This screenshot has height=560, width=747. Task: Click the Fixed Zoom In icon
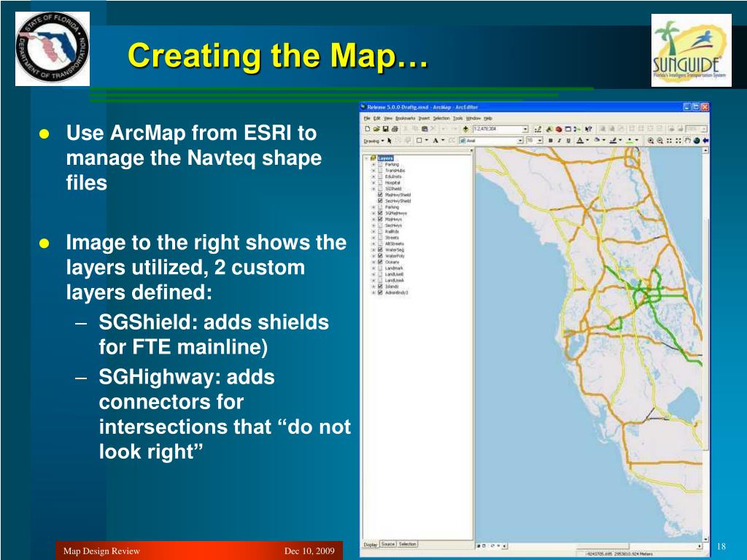(669, 141)
